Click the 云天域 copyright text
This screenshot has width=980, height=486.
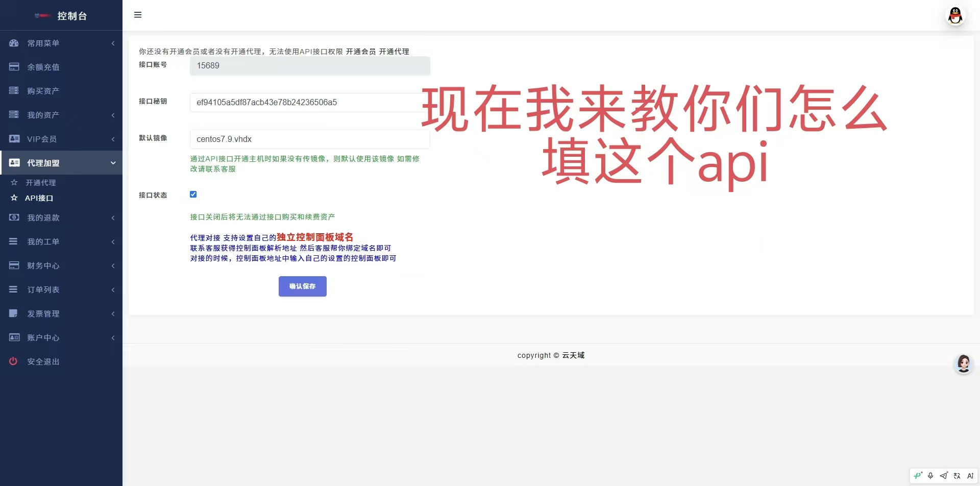573,355
